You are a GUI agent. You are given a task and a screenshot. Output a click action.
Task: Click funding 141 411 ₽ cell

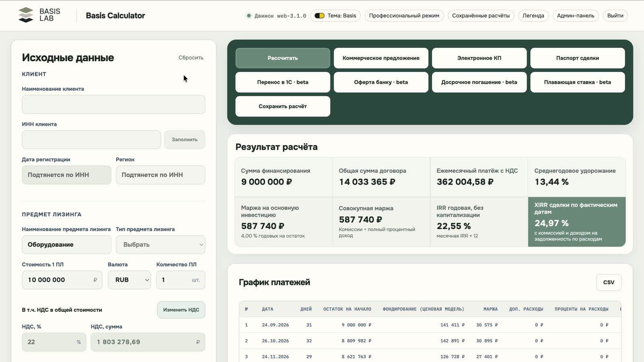coord(452,325)
